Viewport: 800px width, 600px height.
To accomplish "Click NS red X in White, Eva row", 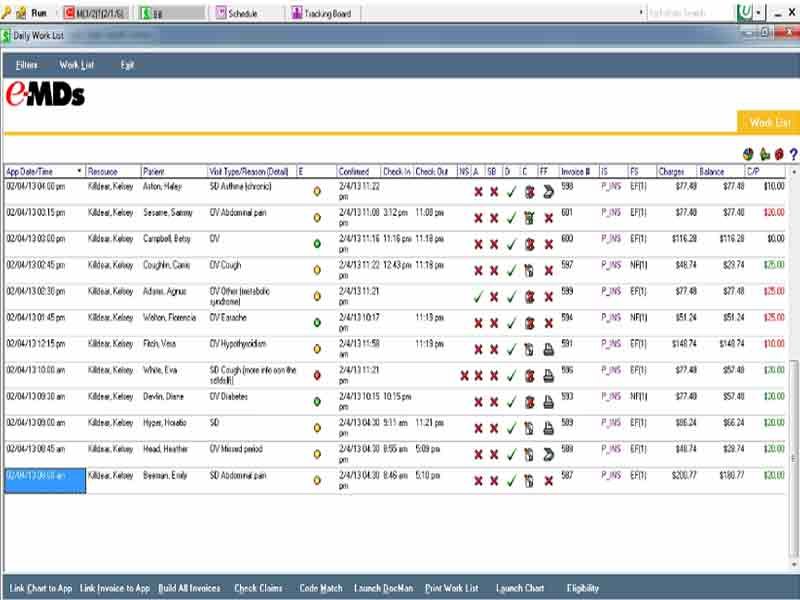I will (464, 376).
